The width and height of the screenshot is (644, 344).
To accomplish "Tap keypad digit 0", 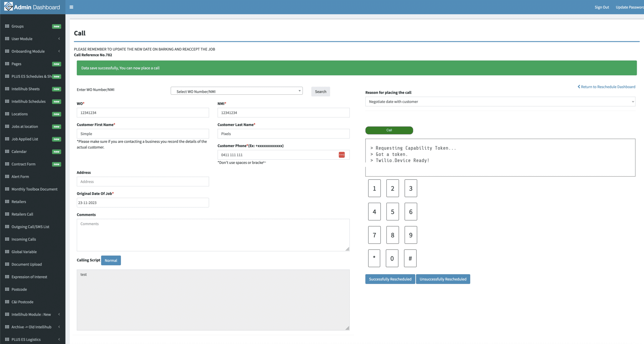I will point(392,258).
